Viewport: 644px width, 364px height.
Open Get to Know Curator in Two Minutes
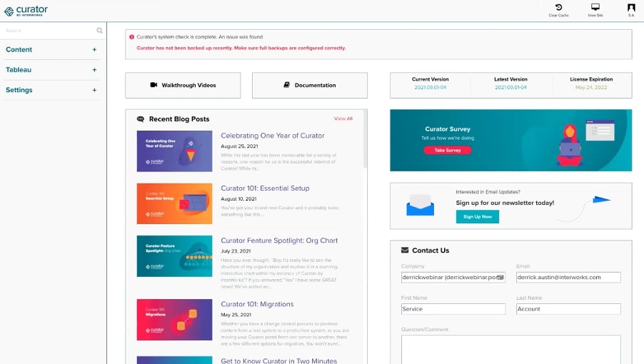(279, 360)
